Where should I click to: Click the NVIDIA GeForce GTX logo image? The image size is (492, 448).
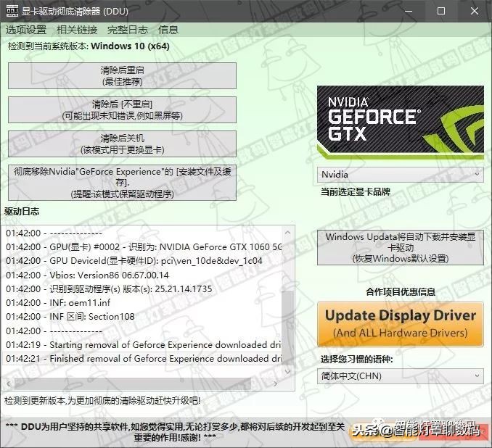click(x=401, y=121)
